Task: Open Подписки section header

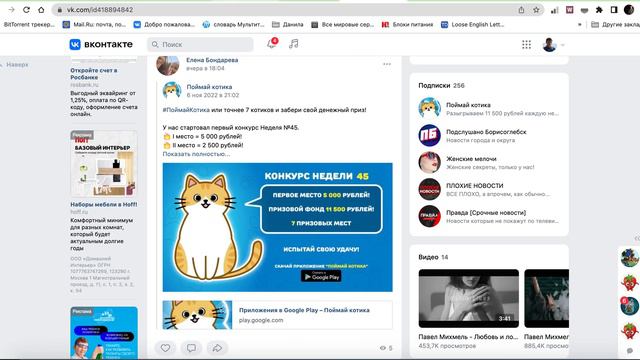Action: click(441, 85)
